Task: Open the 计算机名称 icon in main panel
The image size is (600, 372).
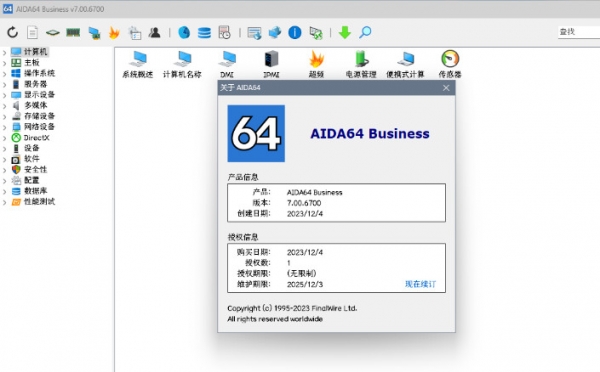Action: tap(182, 64)
